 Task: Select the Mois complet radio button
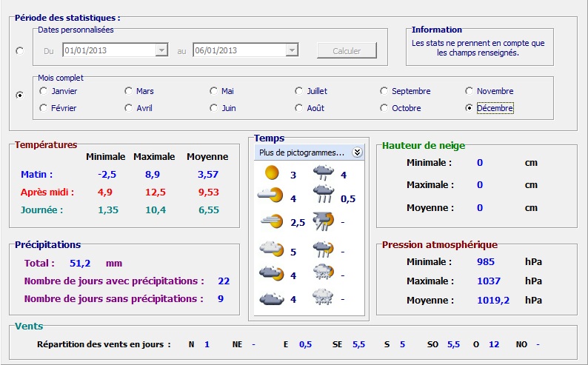click(19, 96)
